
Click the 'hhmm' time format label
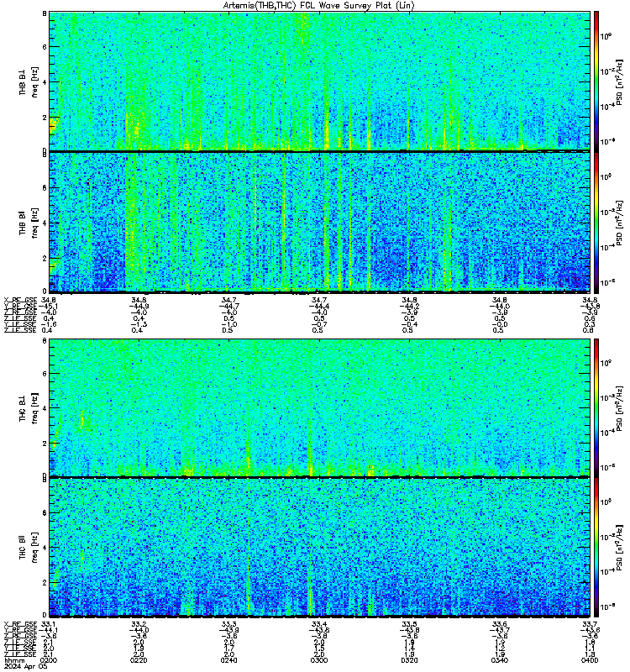click(14, 660)
